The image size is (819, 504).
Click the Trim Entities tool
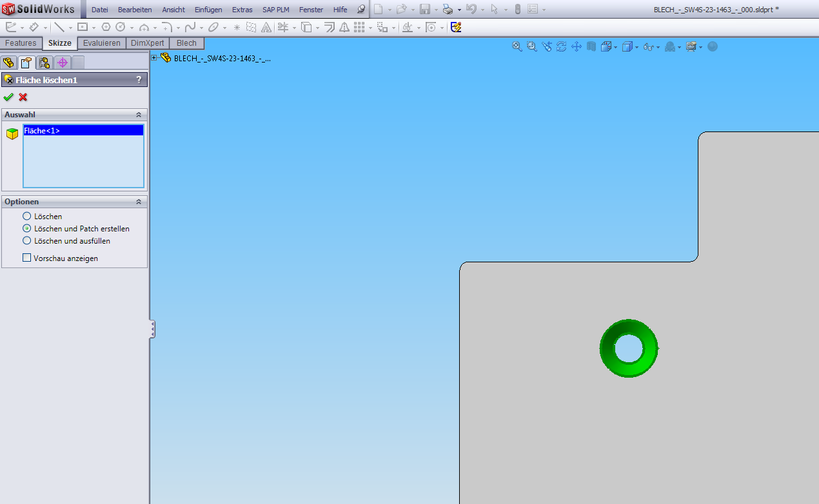[282, 27]
